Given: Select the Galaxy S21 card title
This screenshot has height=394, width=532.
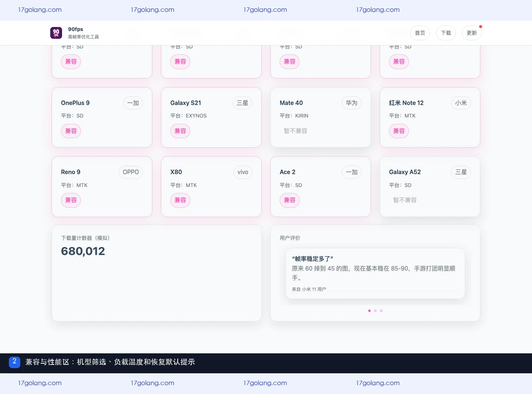Looking at the screenshot, I should point(186,103).
